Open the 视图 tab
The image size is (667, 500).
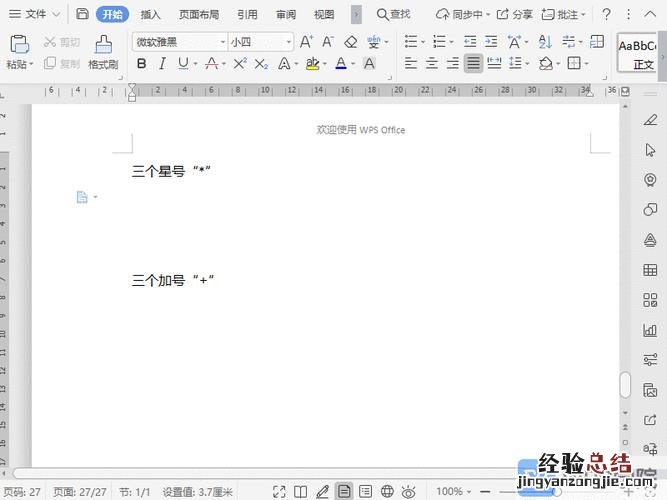click(324, 15)
